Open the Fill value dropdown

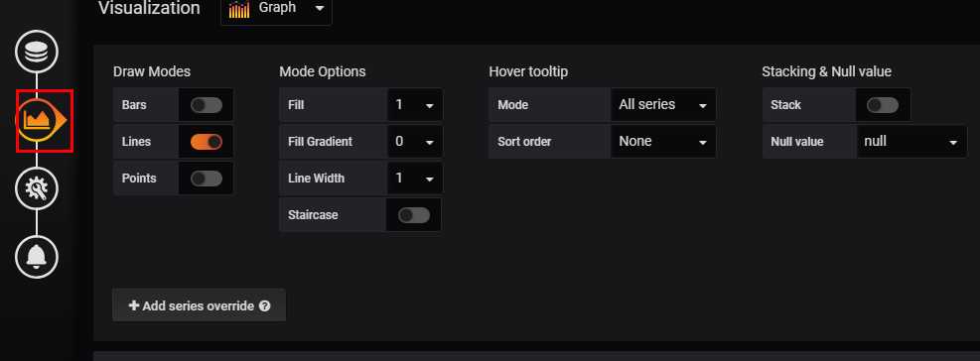tap(415, 105)
